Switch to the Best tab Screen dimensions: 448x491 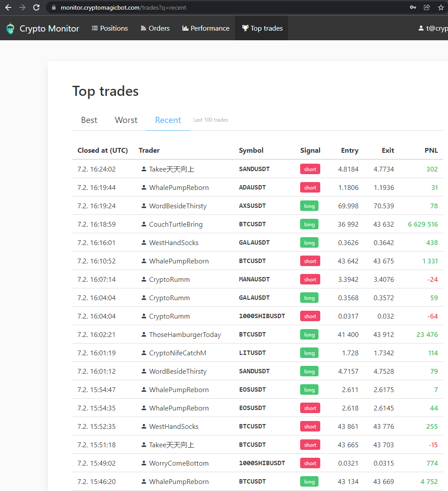pyautogui.click(x=89, y=120)
